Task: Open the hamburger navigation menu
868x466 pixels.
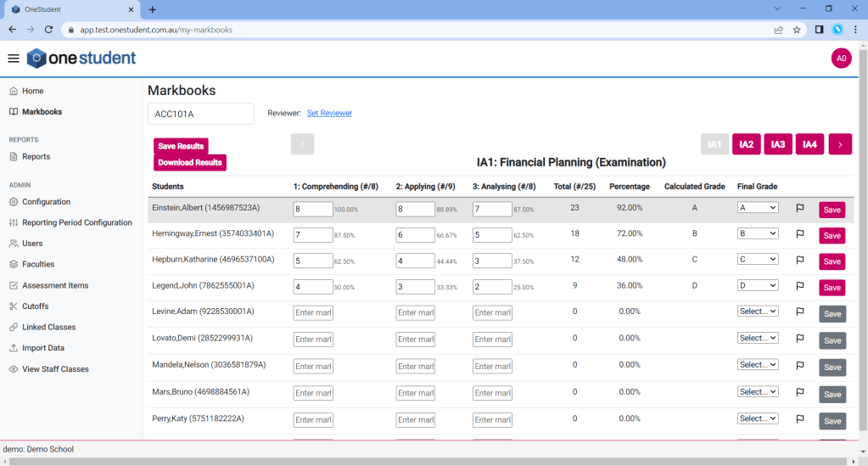Action: tap(13, 59)
